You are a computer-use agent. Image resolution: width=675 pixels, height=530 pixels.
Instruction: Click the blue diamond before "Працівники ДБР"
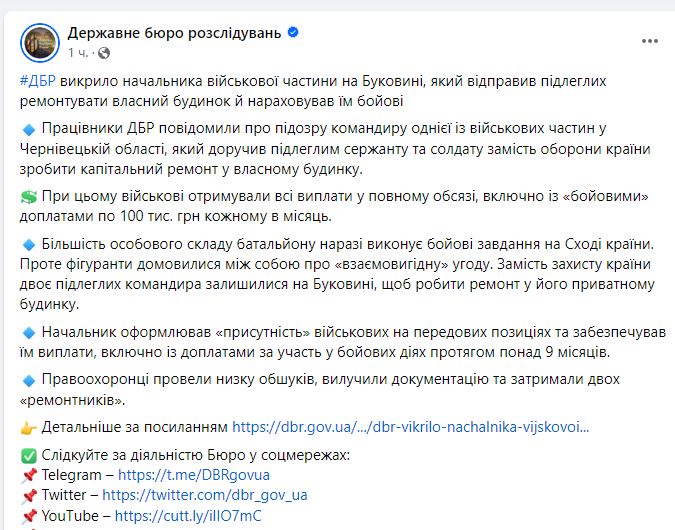click(28, 129)
